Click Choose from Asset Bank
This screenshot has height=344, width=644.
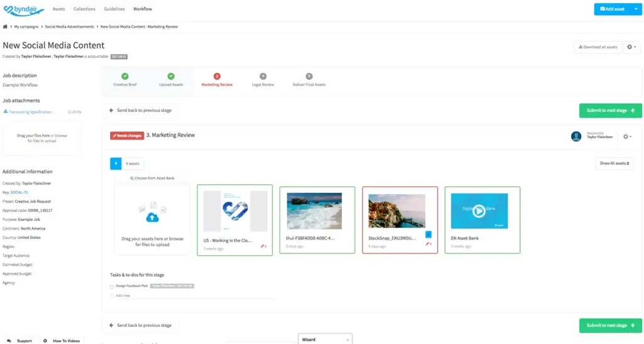tap(152, 178)
